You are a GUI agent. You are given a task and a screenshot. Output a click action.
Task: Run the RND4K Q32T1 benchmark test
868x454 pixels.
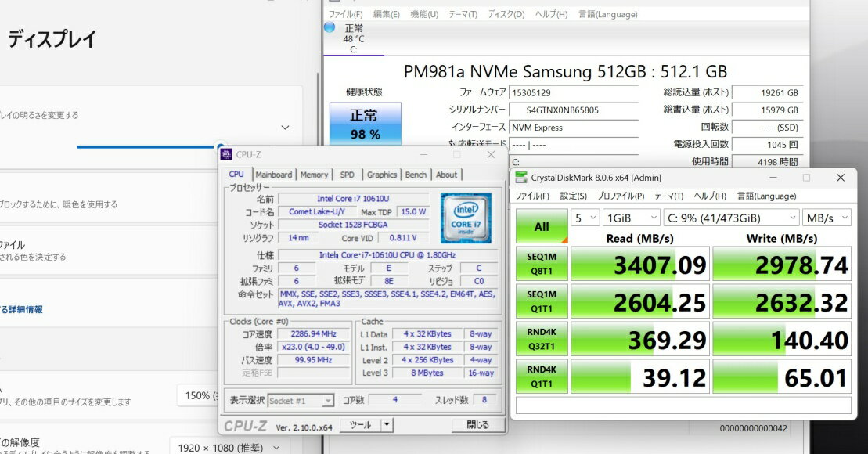click(542, 339)
